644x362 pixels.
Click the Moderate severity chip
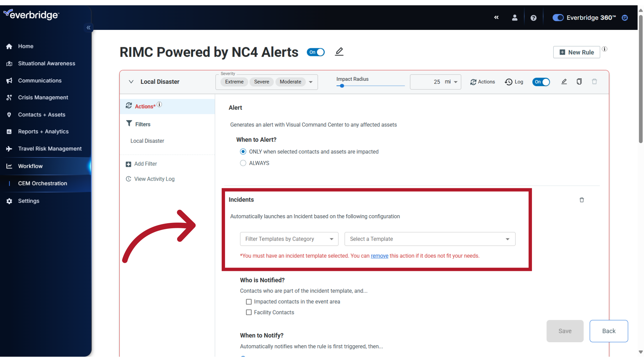(290, 82)
